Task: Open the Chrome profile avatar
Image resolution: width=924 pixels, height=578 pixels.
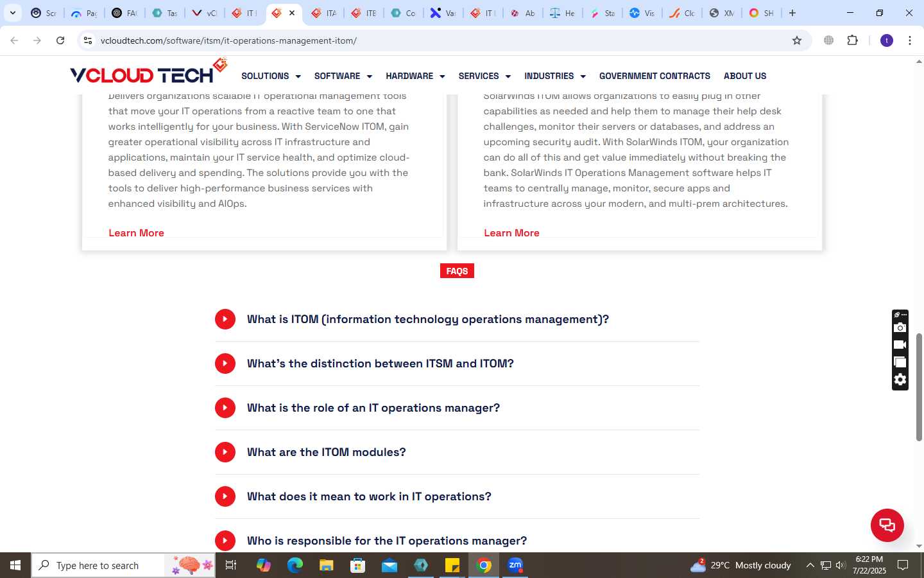Action: 887,40
